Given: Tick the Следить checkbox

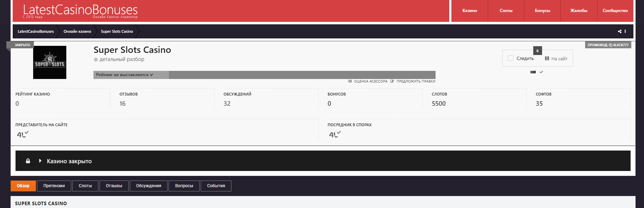Looking at the screenshot, I should point(511,58).
